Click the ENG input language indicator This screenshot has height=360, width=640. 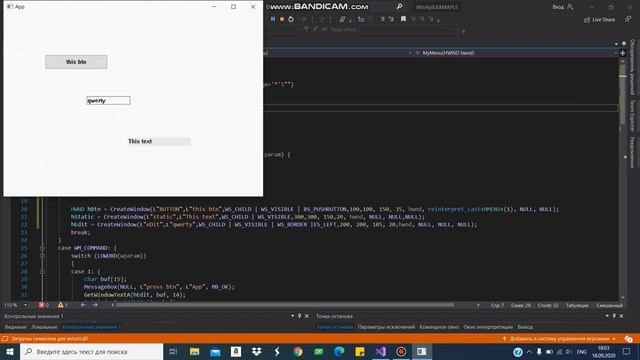click(x=582, y=352)
